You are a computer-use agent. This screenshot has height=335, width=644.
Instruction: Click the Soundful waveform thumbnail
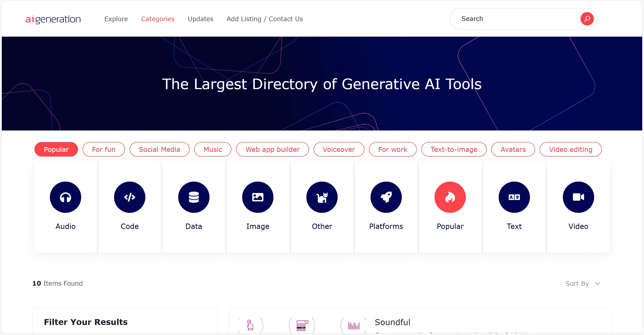(354, 325)
